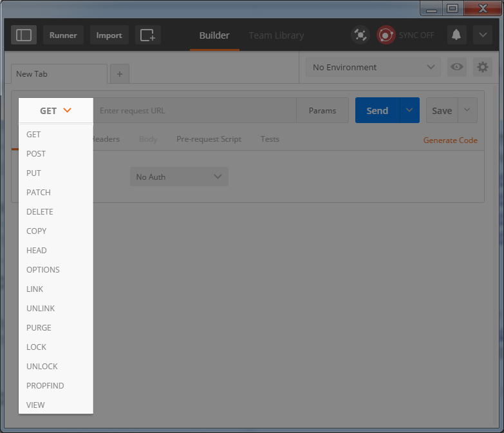Open a new window with the plus-window icon
The width and height of the screenshot is (504, 433).
tap(148, 35)
